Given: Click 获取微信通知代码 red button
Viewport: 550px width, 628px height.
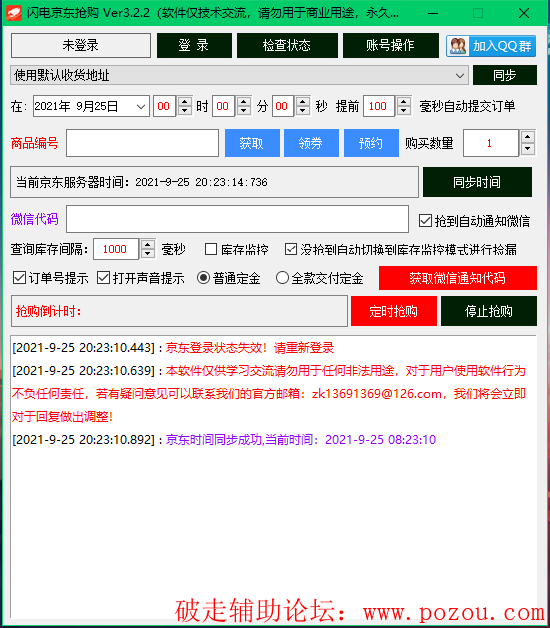Looking at the screenshot, I should coord(458,278).
